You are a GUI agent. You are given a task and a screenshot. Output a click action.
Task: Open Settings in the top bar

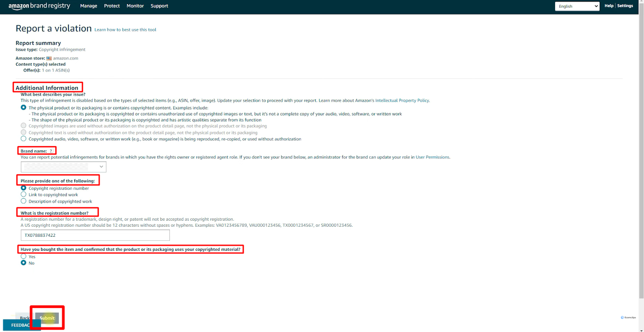click(625, 6)
